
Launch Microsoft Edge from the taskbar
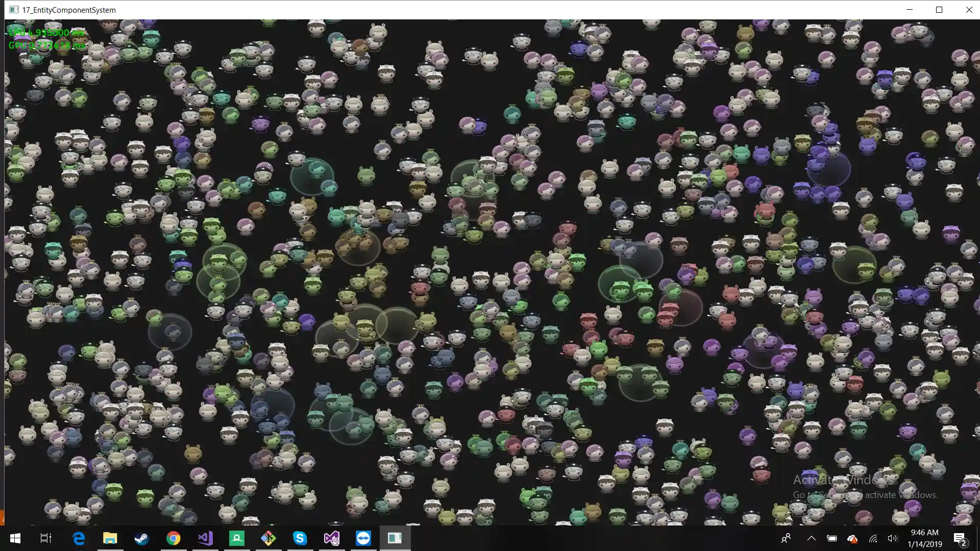tap(79, 538)
